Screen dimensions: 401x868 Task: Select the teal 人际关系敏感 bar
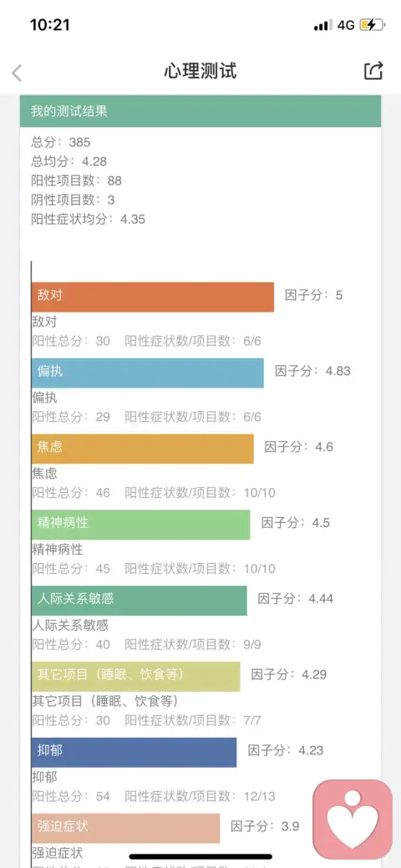139,601
